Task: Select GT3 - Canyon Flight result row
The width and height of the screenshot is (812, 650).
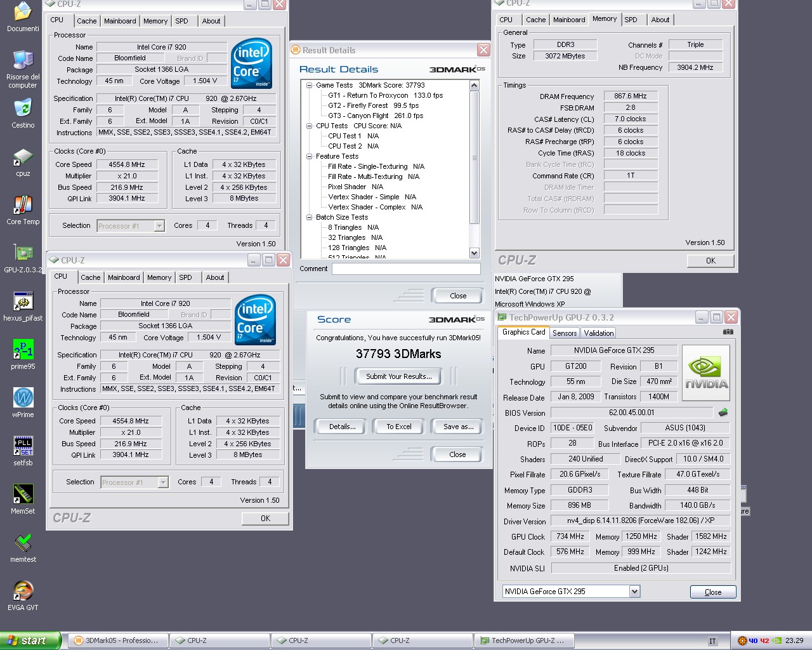Action: point(375,116)
